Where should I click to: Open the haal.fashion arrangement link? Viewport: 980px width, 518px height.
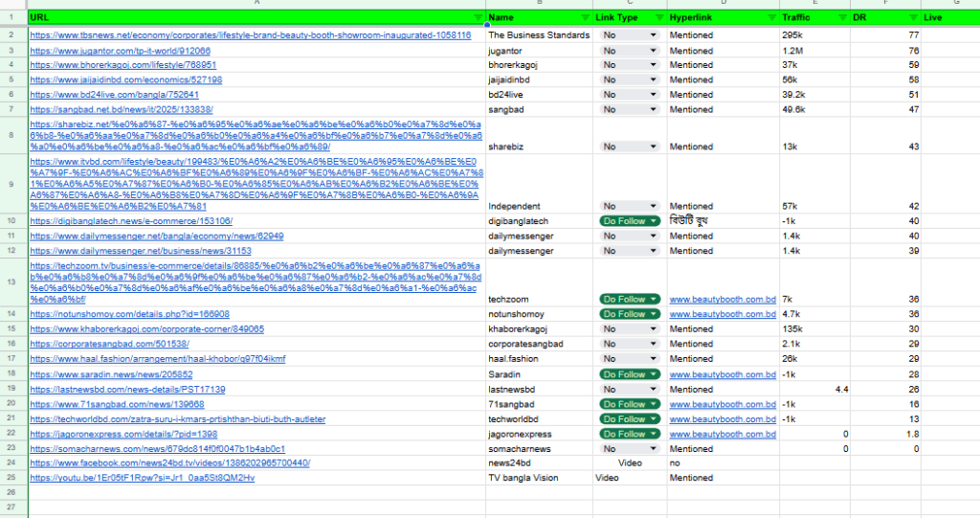click(158, 359)
